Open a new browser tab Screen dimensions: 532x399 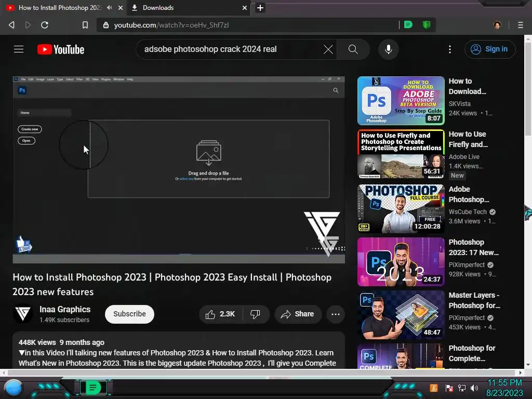pos(260,8)
